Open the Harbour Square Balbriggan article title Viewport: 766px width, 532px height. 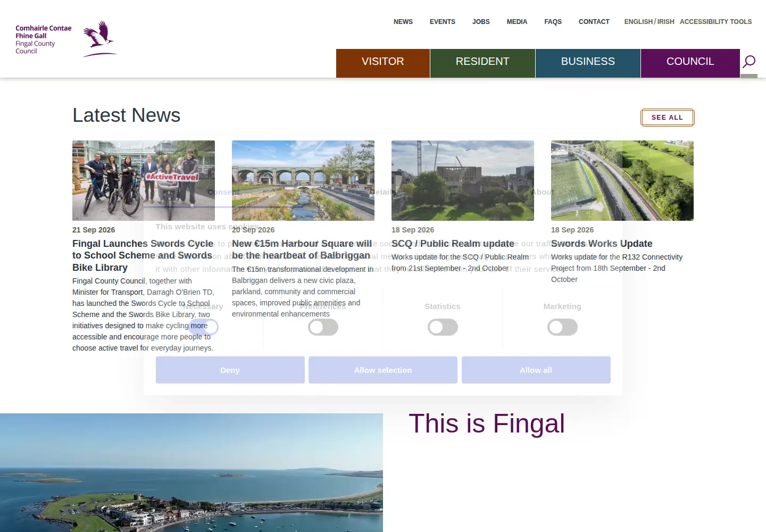(x=302, y=250)
